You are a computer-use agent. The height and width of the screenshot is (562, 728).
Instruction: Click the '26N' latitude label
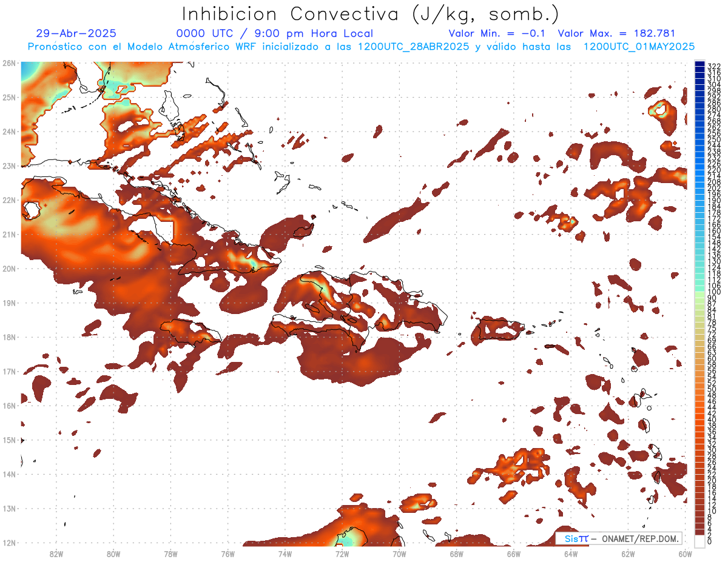pos(9,63)
